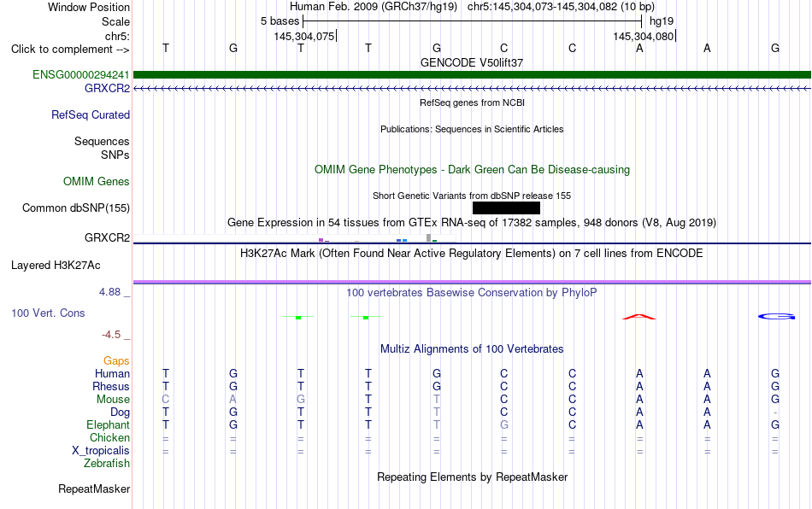The height and width of the screenshot is (509, 812).
Task: Click the GTEx expression bar chart
Action: coord(294,238)
